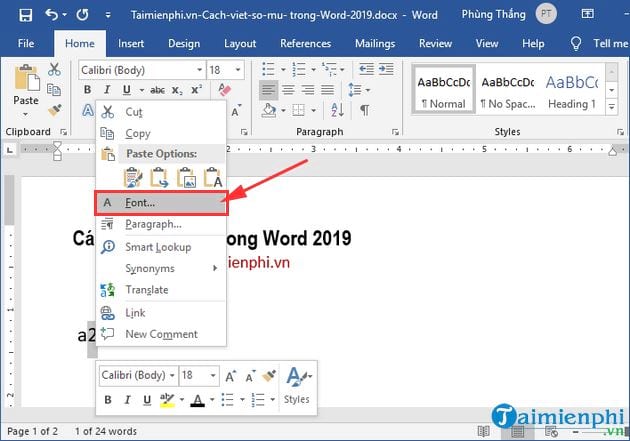This screenshot has height=441, width=630.
Task: Click the Multilevel List icon
Action: pos(329,69)
